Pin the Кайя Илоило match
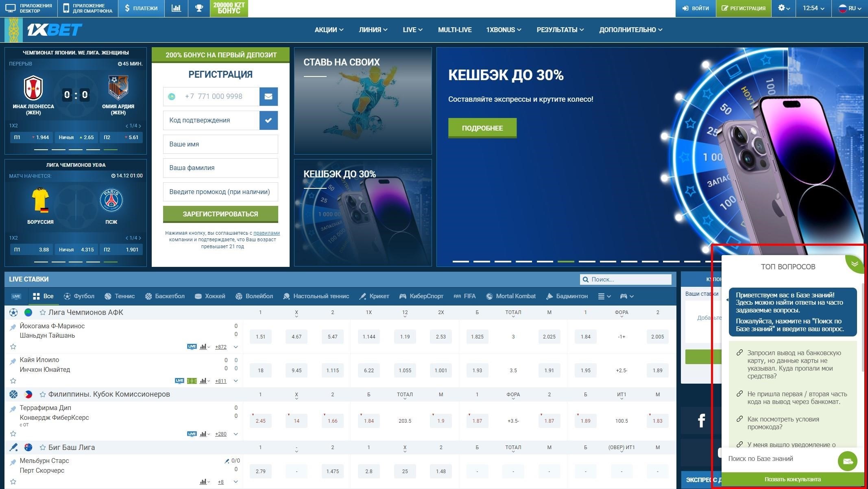This screenshot has width=868, height=489. tap(13, 361)
